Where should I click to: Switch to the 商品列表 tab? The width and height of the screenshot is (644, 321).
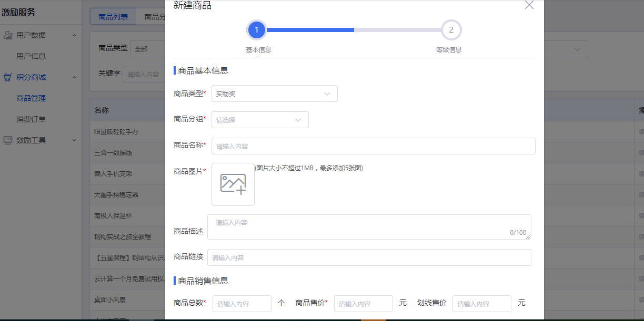(x=113, y=17)
